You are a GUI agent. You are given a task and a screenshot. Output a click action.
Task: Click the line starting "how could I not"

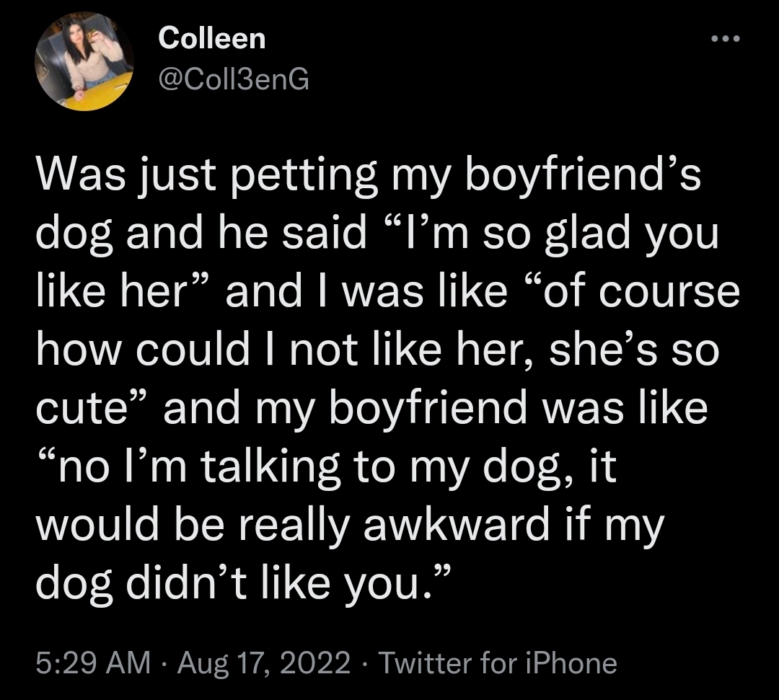[x=377, y=350]
